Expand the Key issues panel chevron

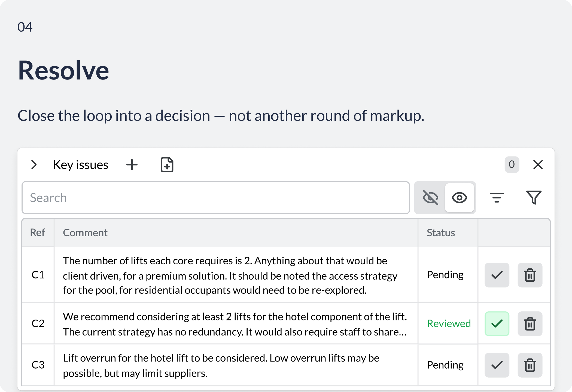coord(34,165)
